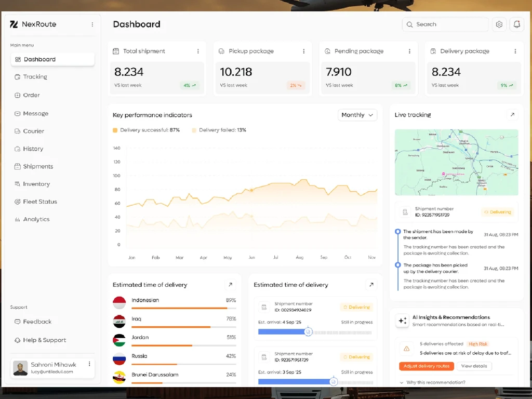
Task: Expand 'Why this recommendation?' section
Action: 433,382
